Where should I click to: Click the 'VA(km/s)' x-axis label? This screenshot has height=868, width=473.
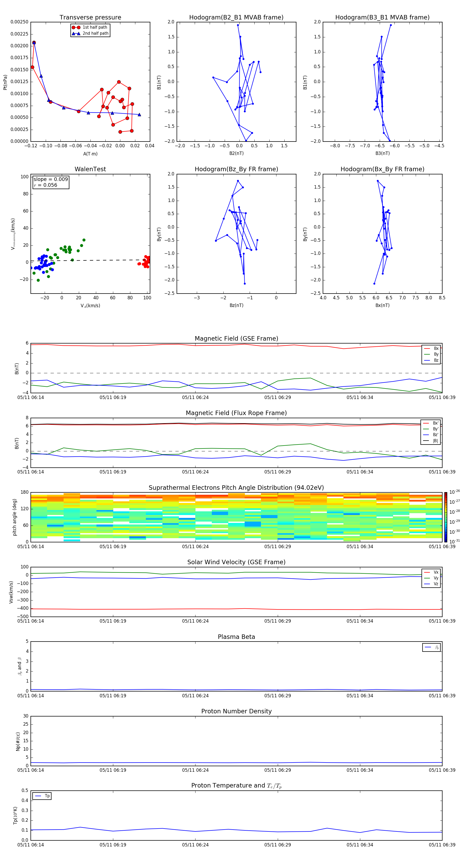90,306
